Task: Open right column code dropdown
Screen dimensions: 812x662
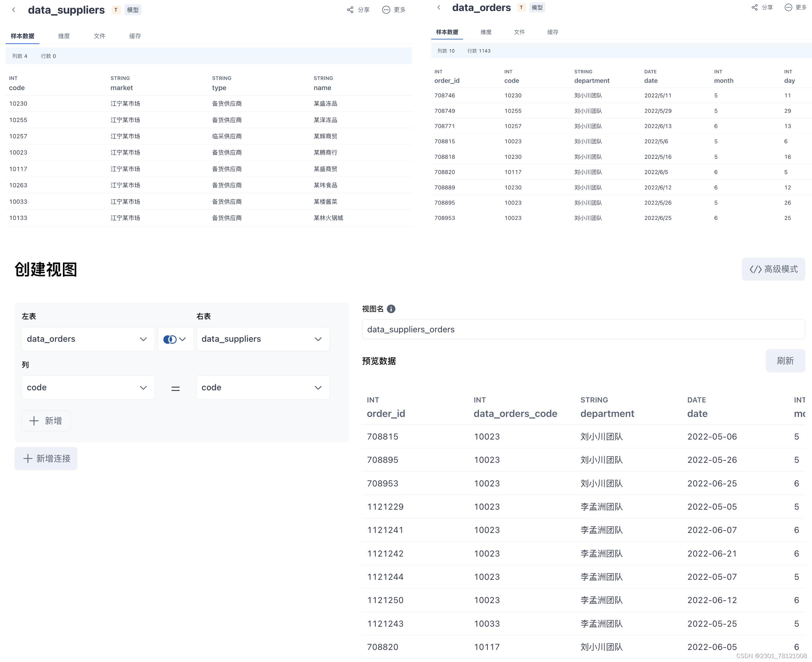Action: click(x=263, y=387)
